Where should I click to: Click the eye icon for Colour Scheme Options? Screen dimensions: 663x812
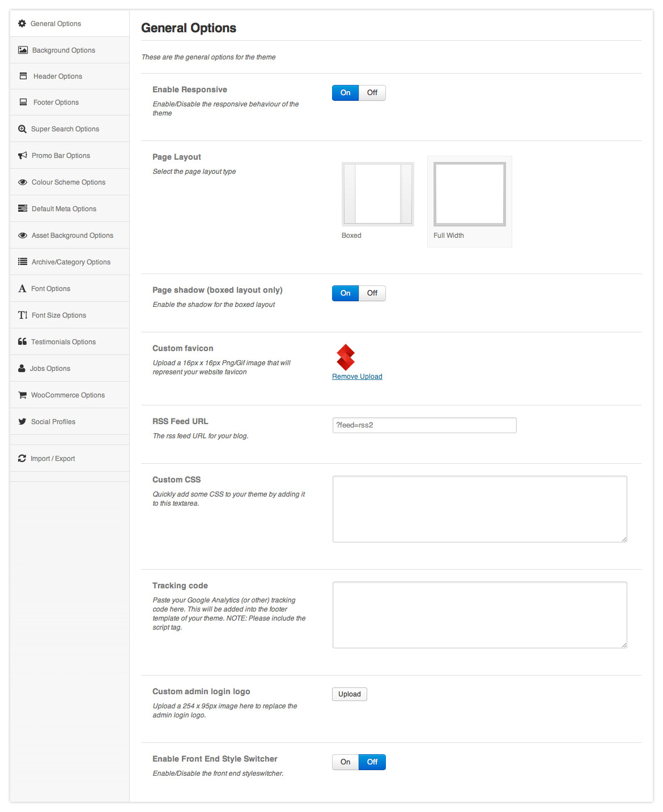click(23, 182)
